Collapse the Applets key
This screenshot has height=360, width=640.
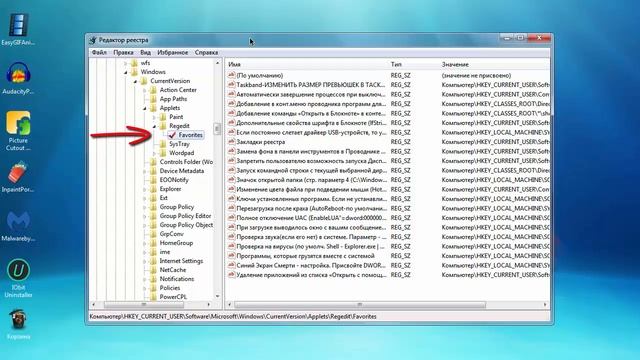[144, 108]
